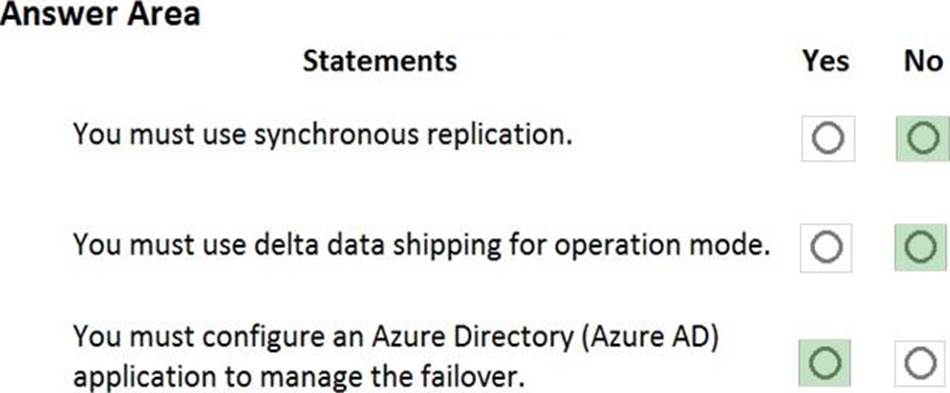950x393 pixels.
Task: Select No for synchronous replication statement
Action: click(x=922, y=139)
